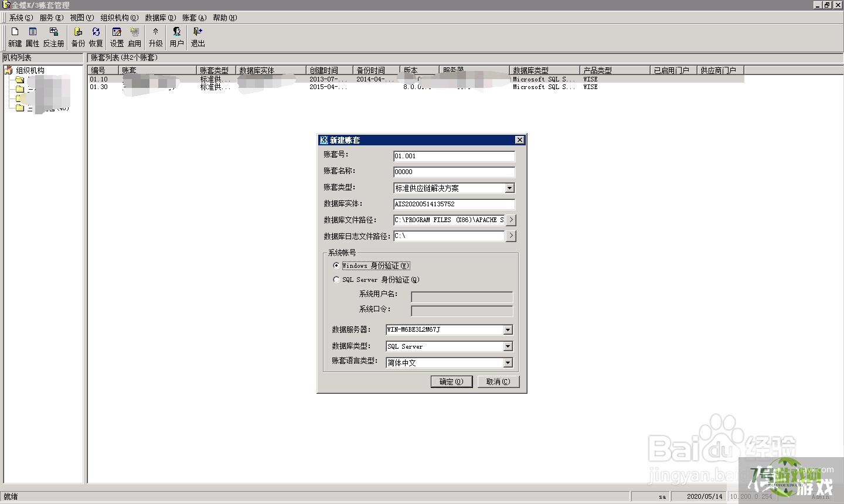Click the 数据库文件路径 text field
The width and height of the screenshot is (844, 504).
449,220
